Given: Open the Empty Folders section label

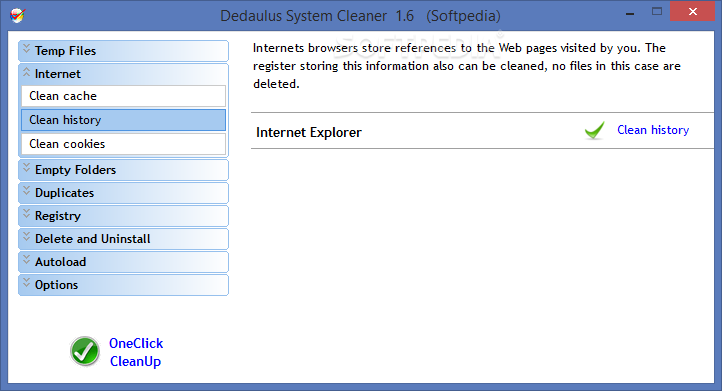Looking at the screenshot, I should [76, 170].
